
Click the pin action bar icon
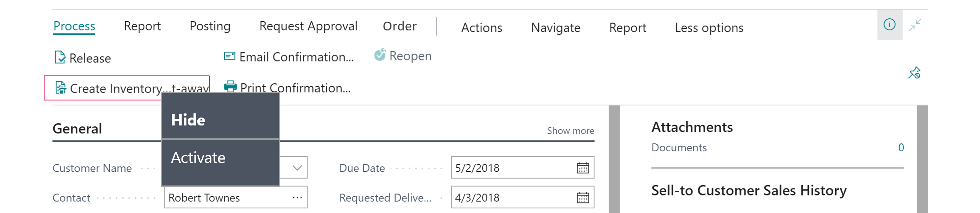pyautogui.click(x=914, y=73)
